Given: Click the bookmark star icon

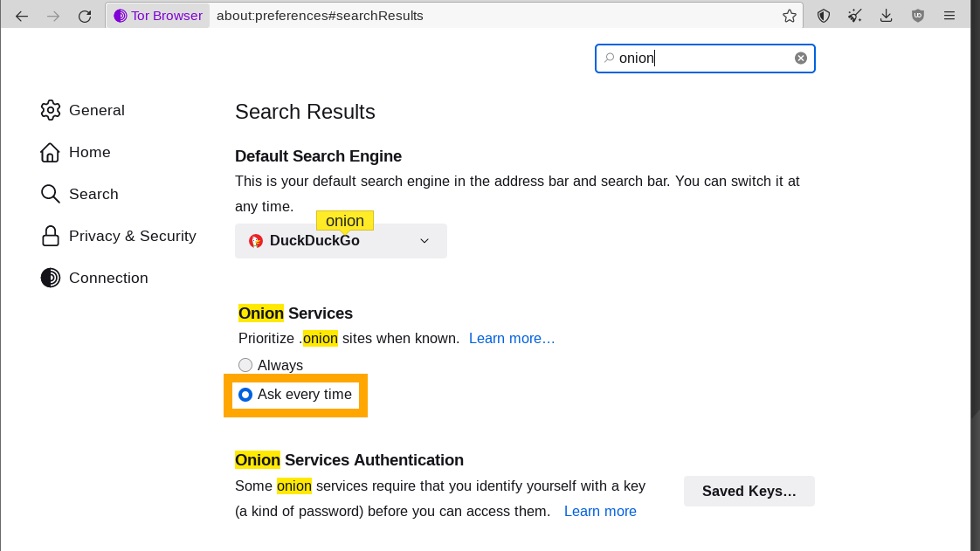Looking at the screenshot, I should [790, 16].
